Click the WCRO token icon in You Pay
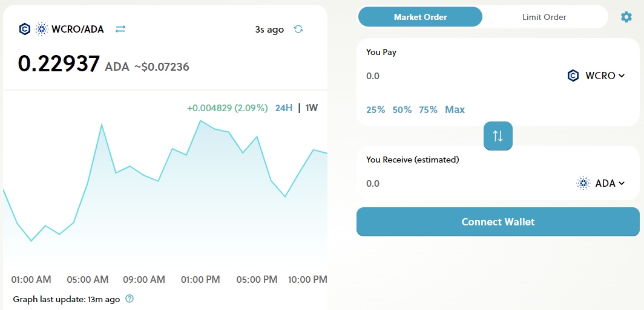The width and height of the screenshot is (644, 310). click(573, 76)
